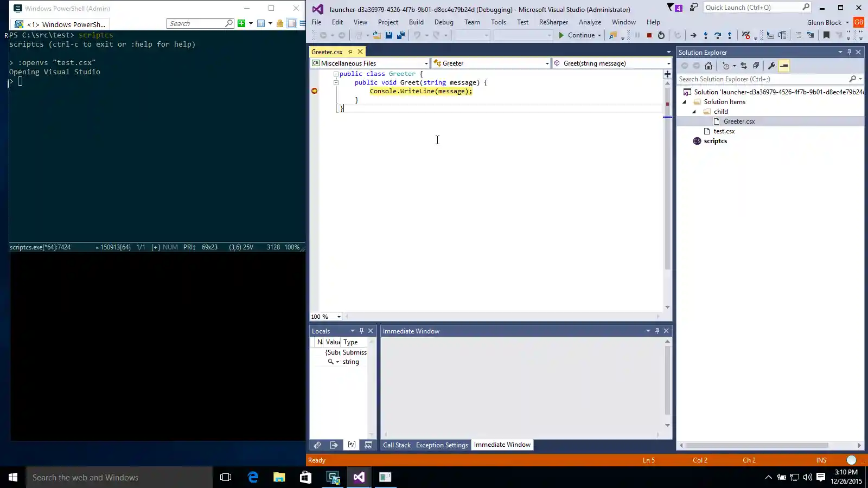The image size is (868, 488).
Task: Collapse the child folder in Solution Explorer
Action: coord(694,111)
